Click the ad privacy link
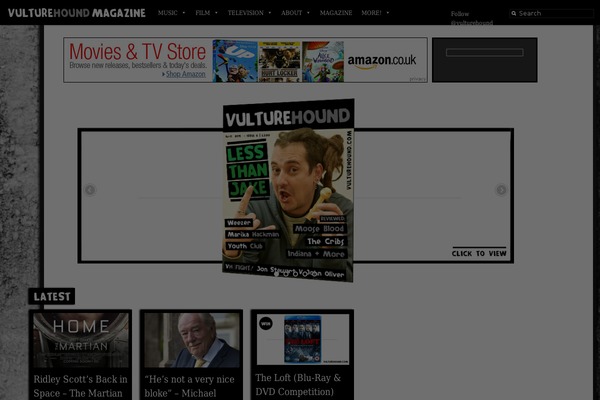 tap(417, 79)
